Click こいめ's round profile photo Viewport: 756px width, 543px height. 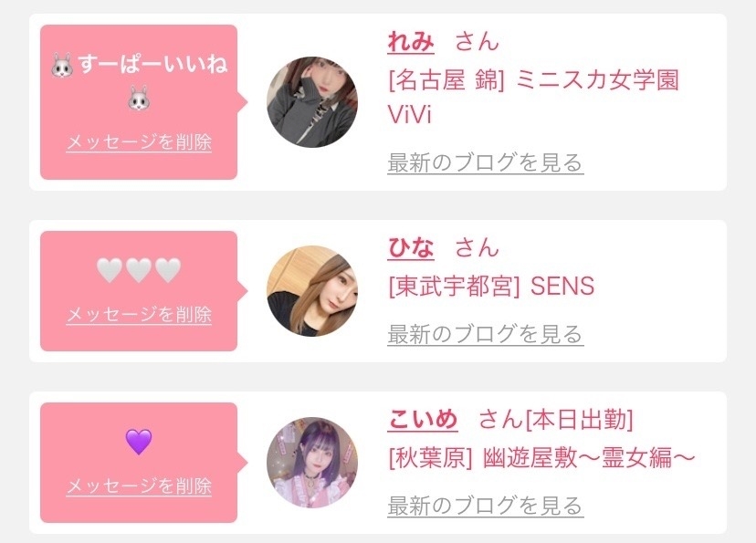click(312, 463)
